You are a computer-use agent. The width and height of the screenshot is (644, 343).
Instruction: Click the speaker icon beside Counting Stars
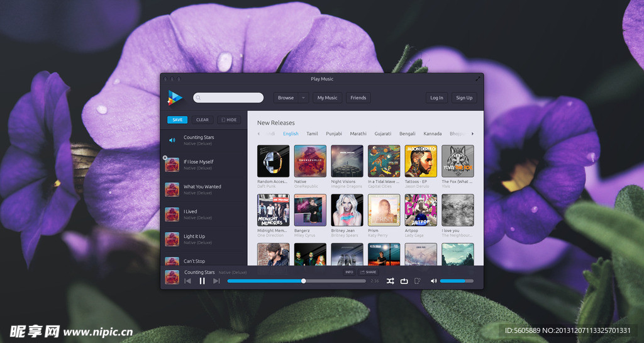172,140
